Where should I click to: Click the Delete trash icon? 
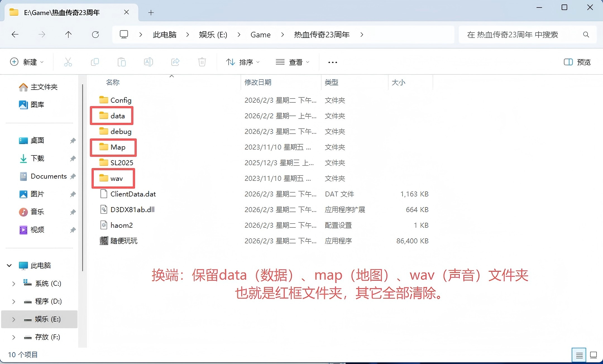pyautogui.click(x=202, y=62)
